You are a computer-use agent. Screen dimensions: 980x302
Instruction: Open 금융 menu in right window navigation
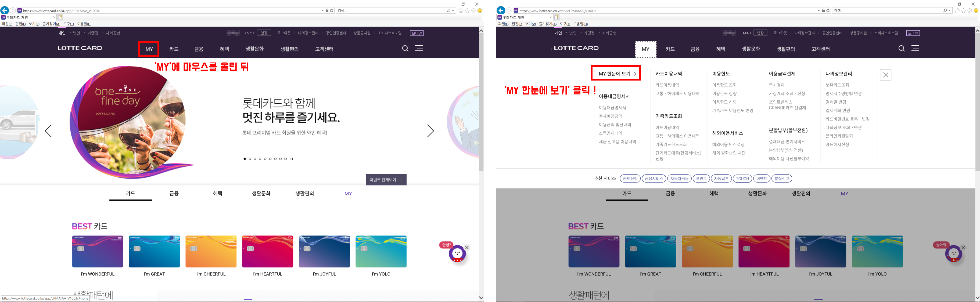click(x=695, y=49)
